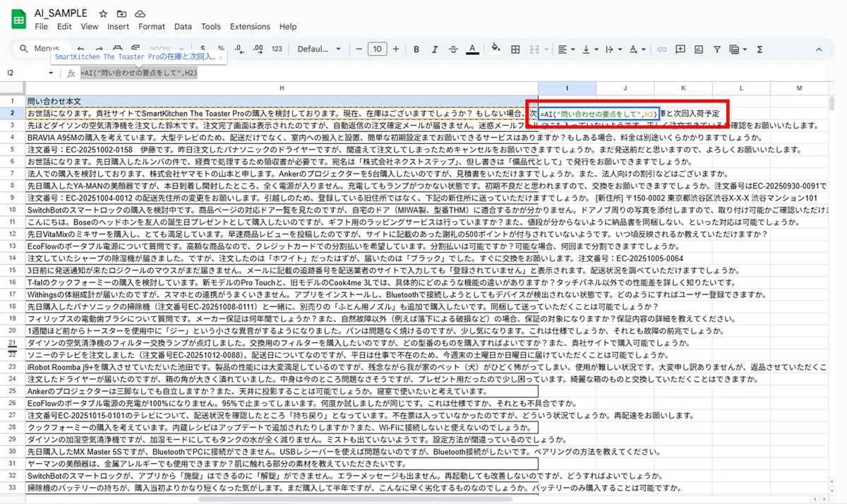Screen dimensions: 847x504
Task: Open the Data menu
Action: (183, 27)
